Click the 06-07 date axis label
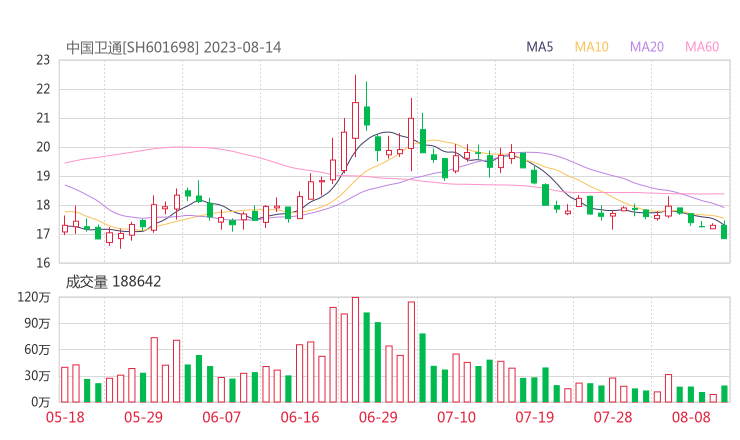740x440 pixels. pyautogui.click(x=222, y=417)
